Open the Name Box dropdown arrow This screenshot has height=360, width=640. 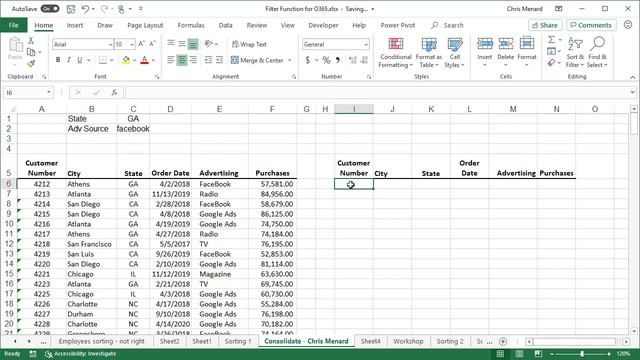(x=49, y=92)
